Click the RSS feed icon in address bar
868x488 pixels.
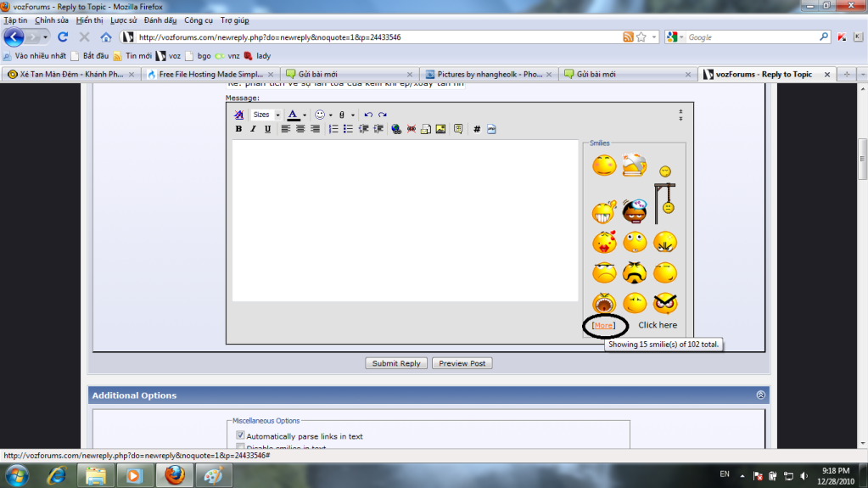pos(628,37)
